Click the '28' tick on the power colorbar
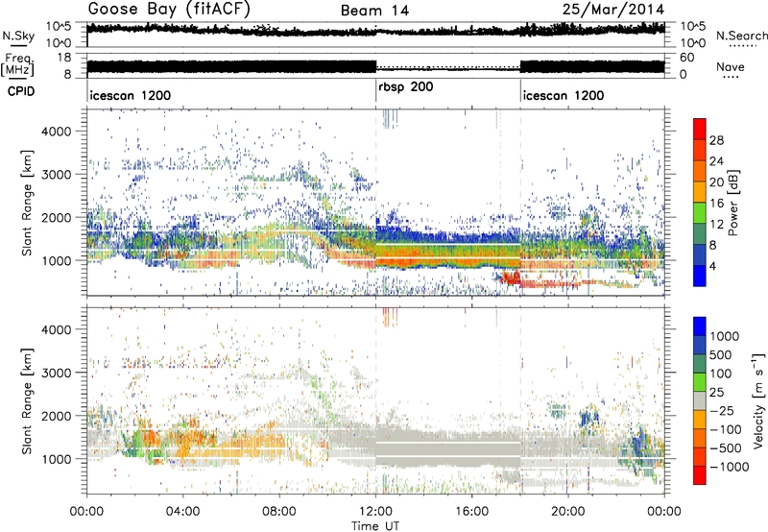This screenshot has height=532, width=768. click(x=716, y=140)
